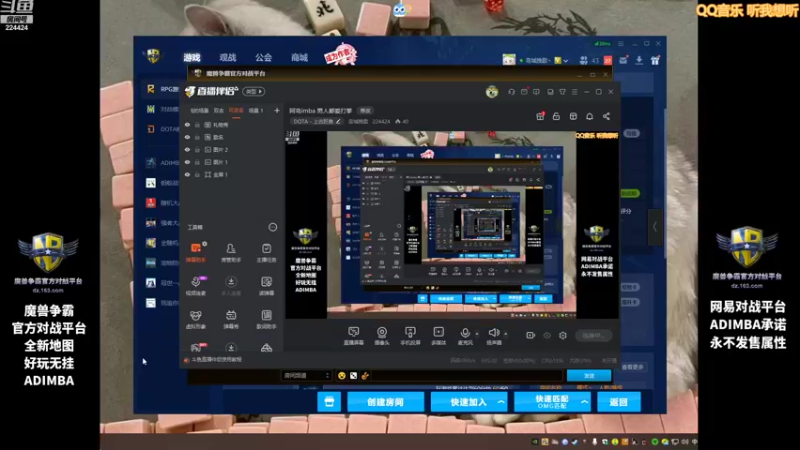This screenshot has width=800, height=450.
Task: Open 房管助手 tool icon
Action: click(231, 252)
